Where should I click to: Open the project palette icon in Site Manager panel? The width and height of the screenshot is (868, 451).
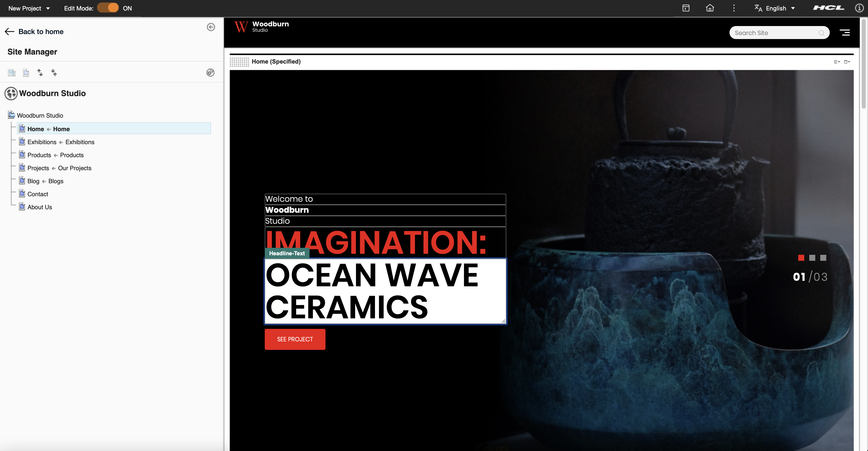click(210, 73)
